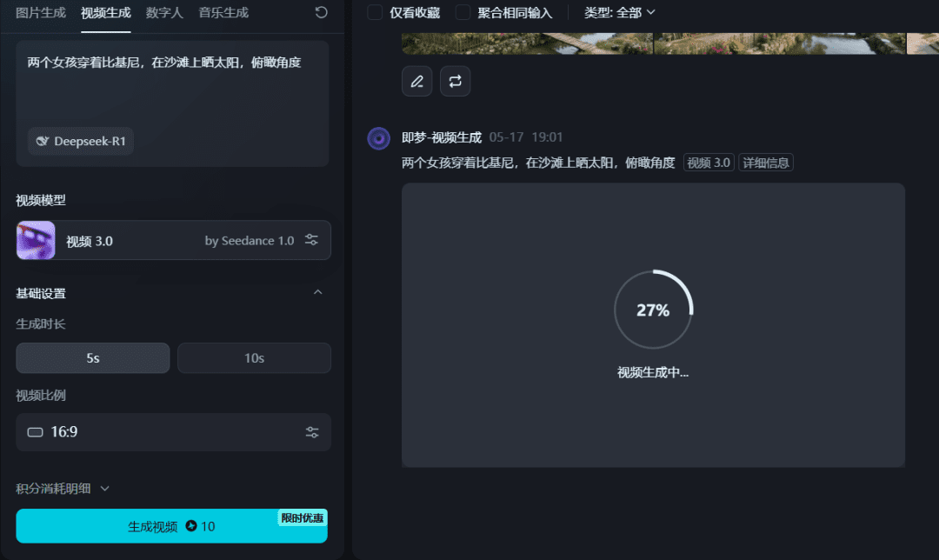Click the 生成视频 button
The width and height of the screenshot is (939, 560).
(x=171, y=526)
